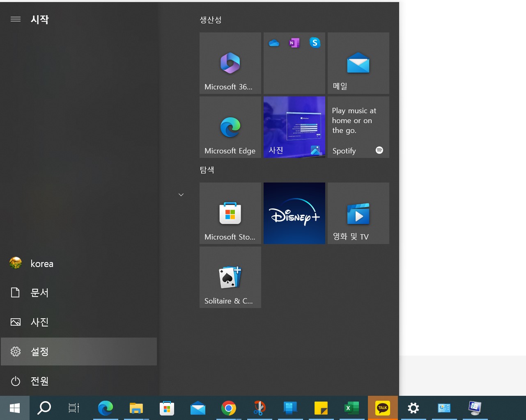The height and width of the screenshot is (420, 526).
Task: Open 문서 from the Start sidebar
Action: 79,292
